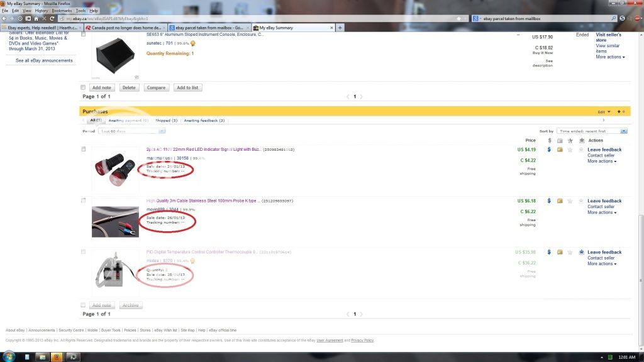Expand More actions for the Aluminum Console item
The image size is (644, 362).
pyautogui.click(x=610, y=57)
